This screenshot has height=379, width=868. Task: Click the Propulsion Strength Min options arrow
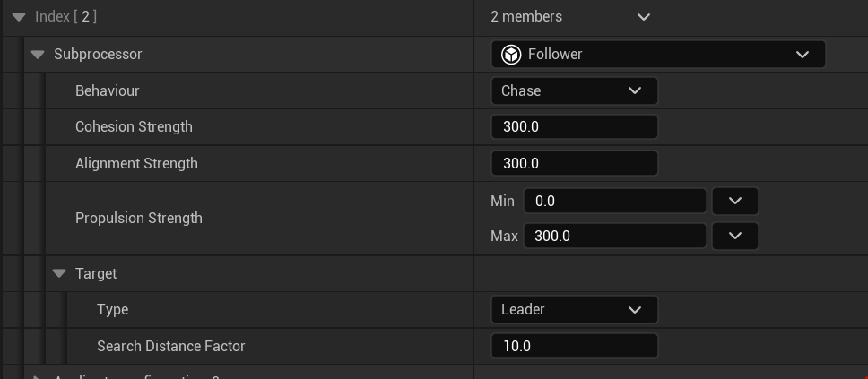(735, 201)
